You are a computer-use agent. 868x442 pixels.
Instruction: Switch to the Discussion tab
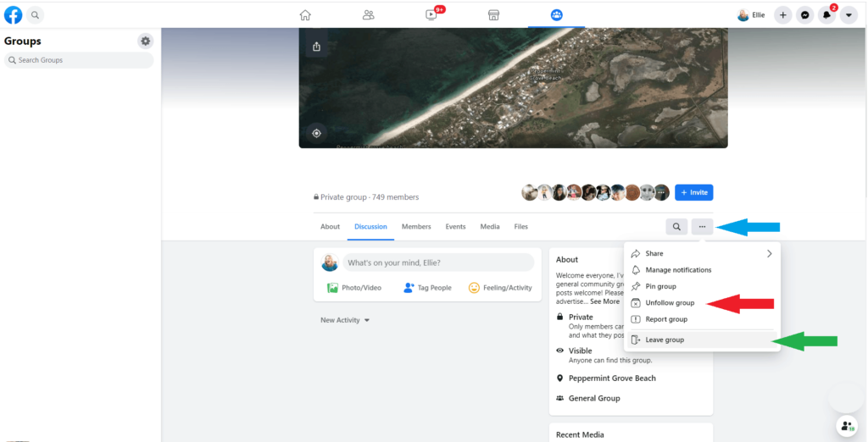coord(371,227)
